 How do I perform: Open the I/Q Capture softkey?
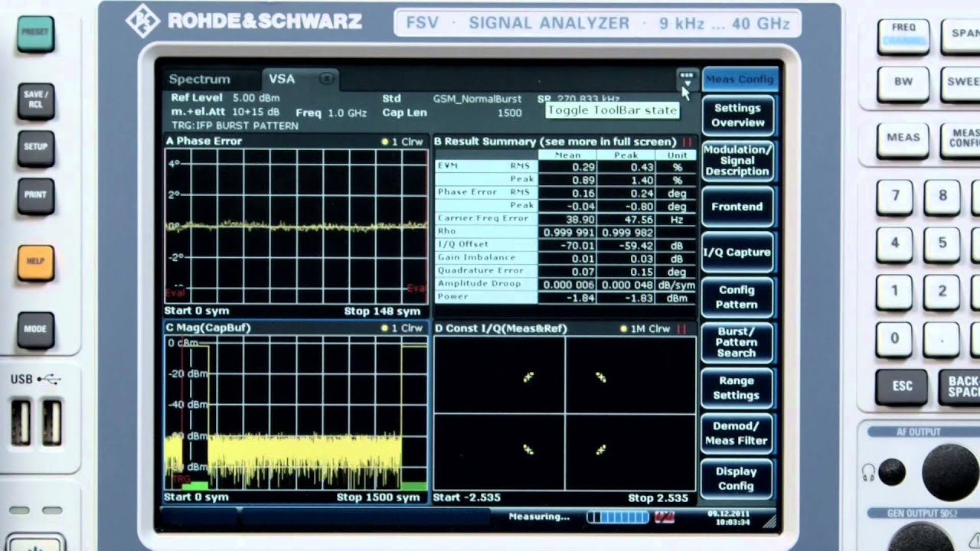tap(737, 252)
